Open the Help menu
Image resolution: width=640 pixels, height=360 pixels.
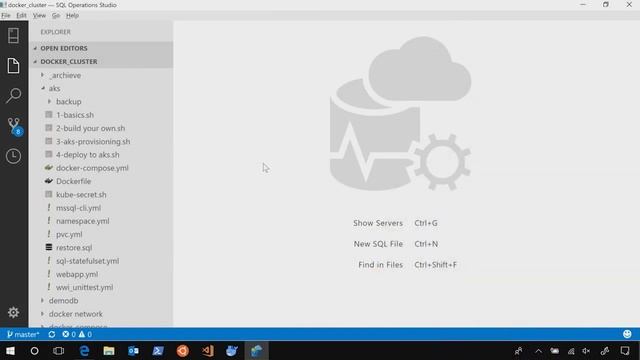click(72, 16)
